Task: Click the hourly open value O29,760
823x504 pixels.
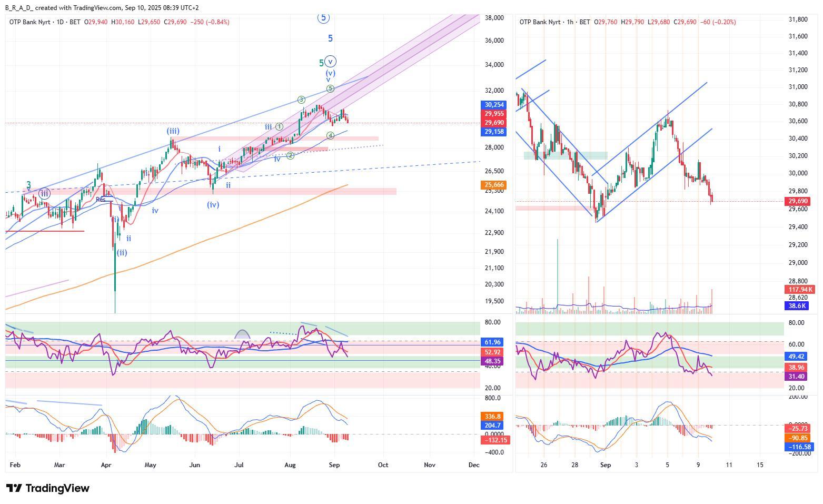Action: coord(606,22)
